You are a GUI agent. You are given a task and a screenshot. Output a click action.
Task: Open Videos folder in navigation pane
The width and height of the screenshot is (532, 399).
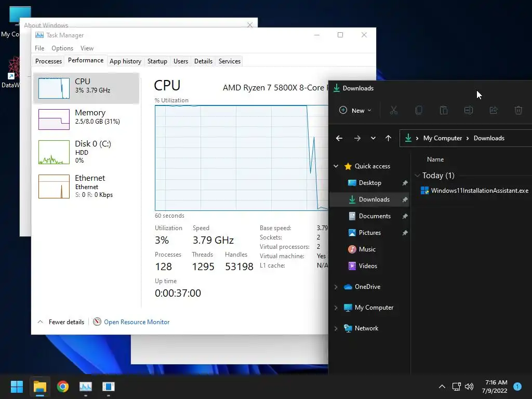(x=369, y=266)
